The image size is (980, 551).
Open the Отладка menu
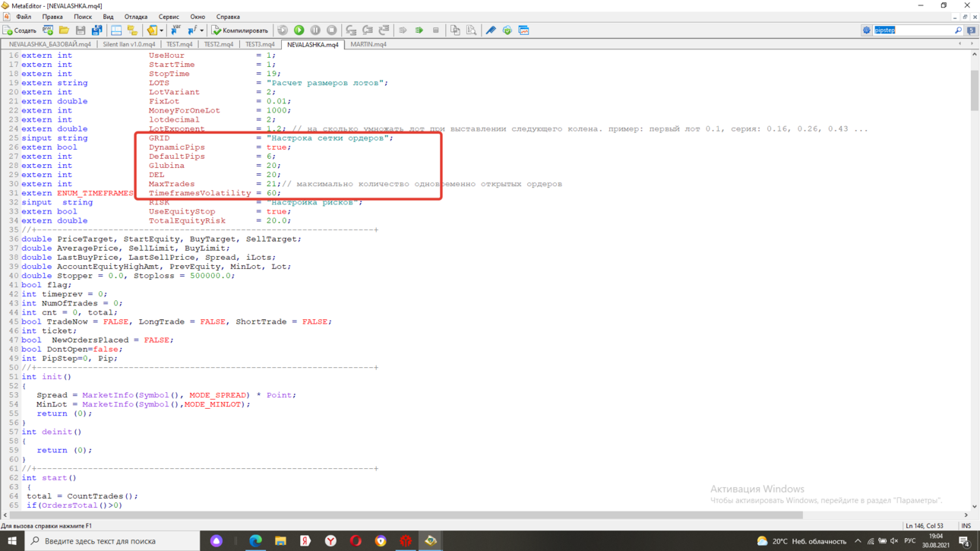[136, 17]
